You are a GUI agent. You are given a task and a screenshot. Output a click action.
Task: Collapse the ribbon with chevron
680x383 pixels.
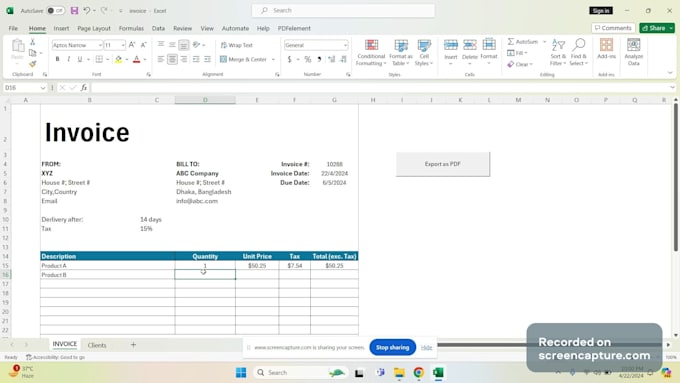click(x=670, y=73)
